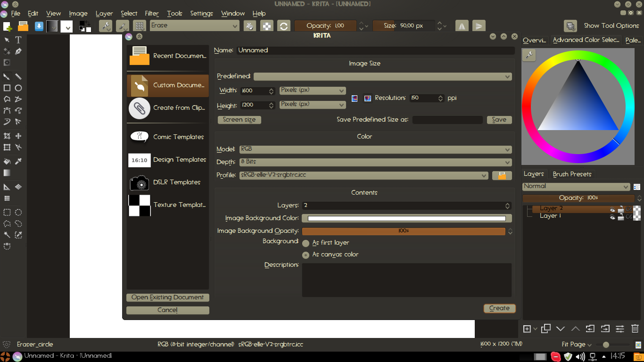This screenshot has height=362, width=644.
Task: Choose 'As first layer' background option
Action: point(305,243)
